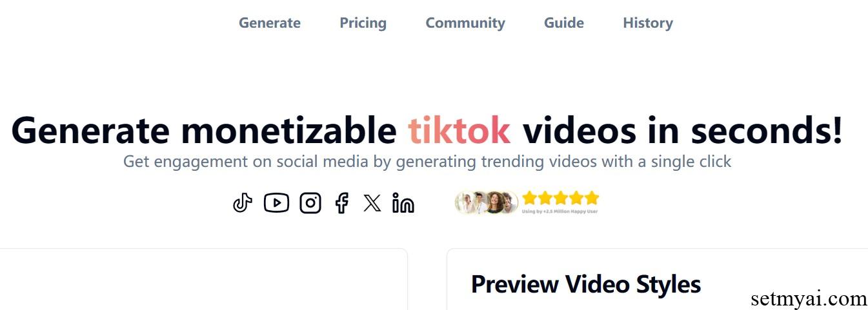Click the curly-haired woman avatar
The height and width of the screenshot is (310, 868).
(x=494, y=202)
